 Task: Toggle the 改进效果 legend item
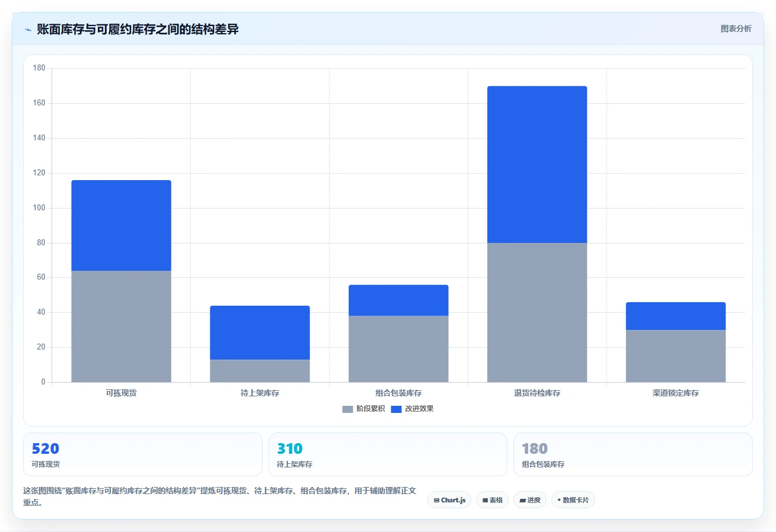[412, 409]
